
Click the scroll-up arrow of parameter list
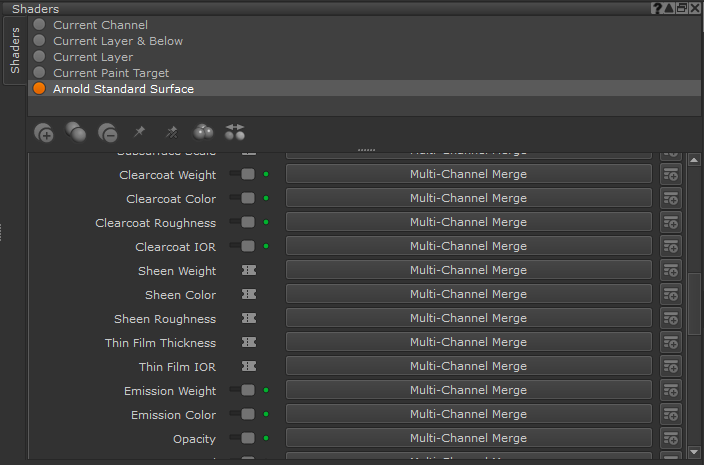[x=694, y=159]
